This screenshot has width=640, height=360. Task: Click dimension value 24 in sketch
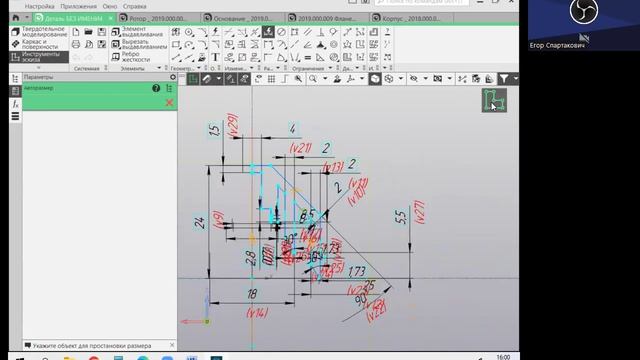[199, 223]
